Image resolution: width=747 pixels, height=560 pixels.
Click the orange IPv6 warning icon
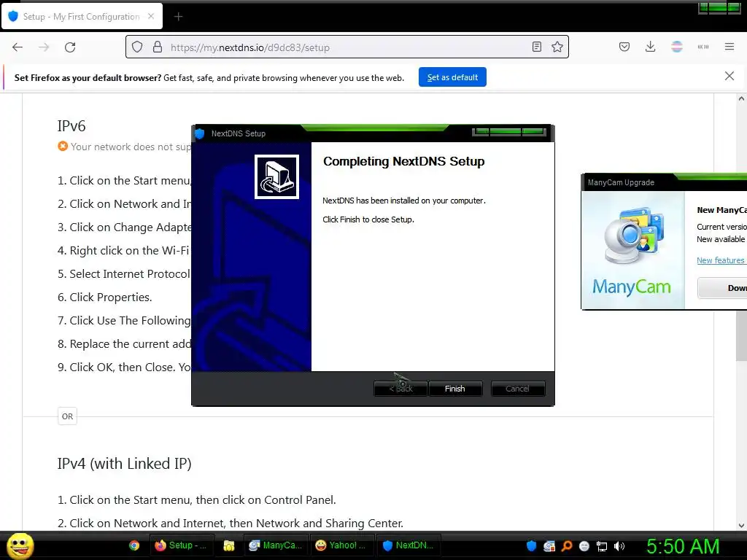[x=63, y=146]
